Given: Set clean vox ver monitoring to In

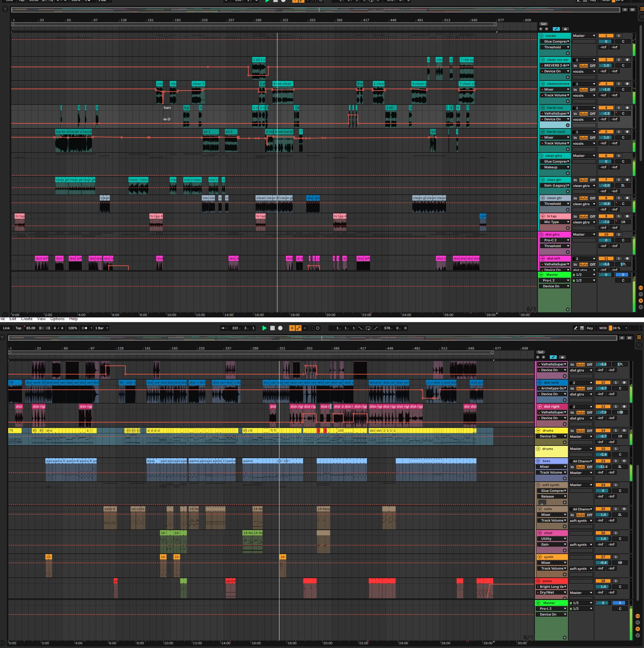Looking at the screenshot, I should point(575,66).
